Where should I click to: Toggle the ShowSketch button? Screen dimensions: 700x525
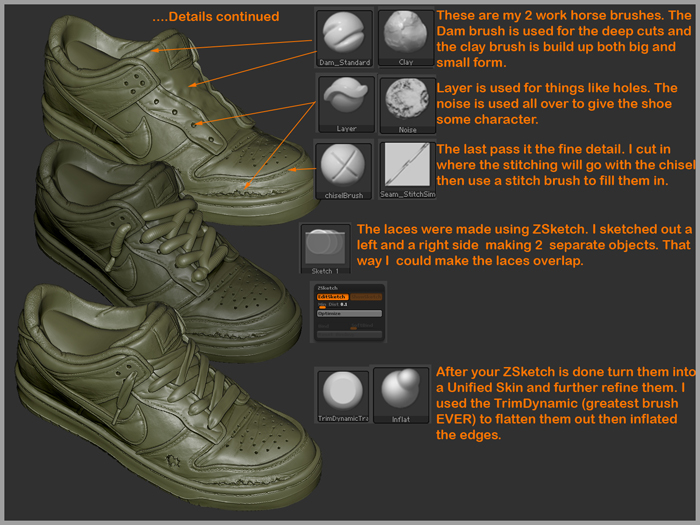tap(366, 297)
